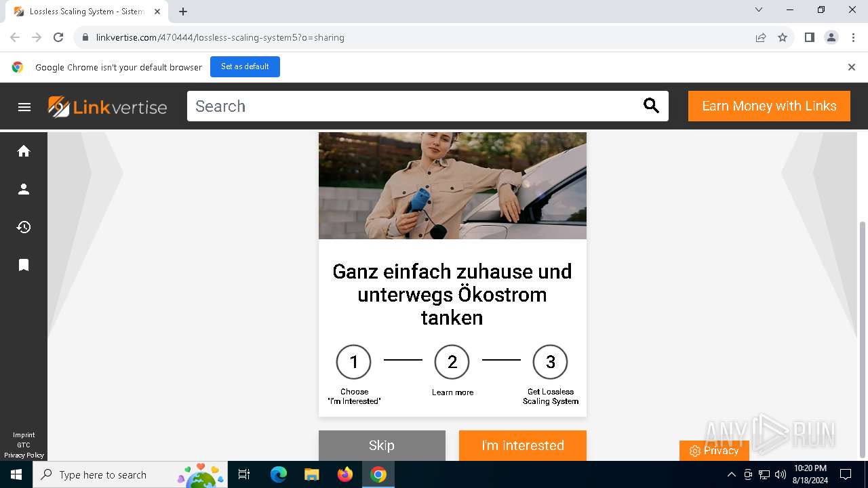Open the tab search dropdown arrow
The image size is (868, 488).
759,9
